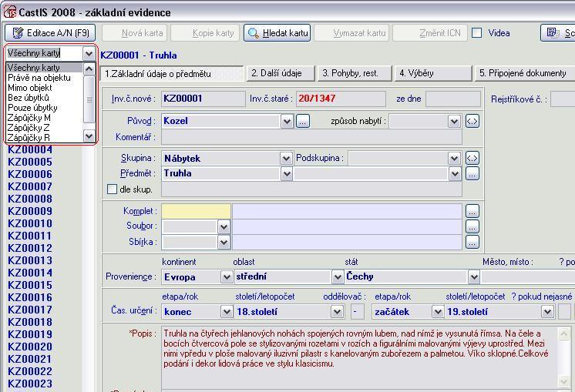Click ellipsis icon on Sbírka row
The height and width of the screenshot is (392, 575).
click(472, 242)
